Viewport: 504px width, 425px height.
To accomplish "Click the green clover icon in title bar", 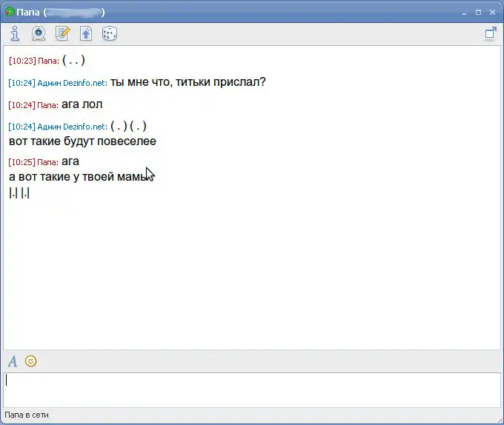I will click(x=10, y=13).
